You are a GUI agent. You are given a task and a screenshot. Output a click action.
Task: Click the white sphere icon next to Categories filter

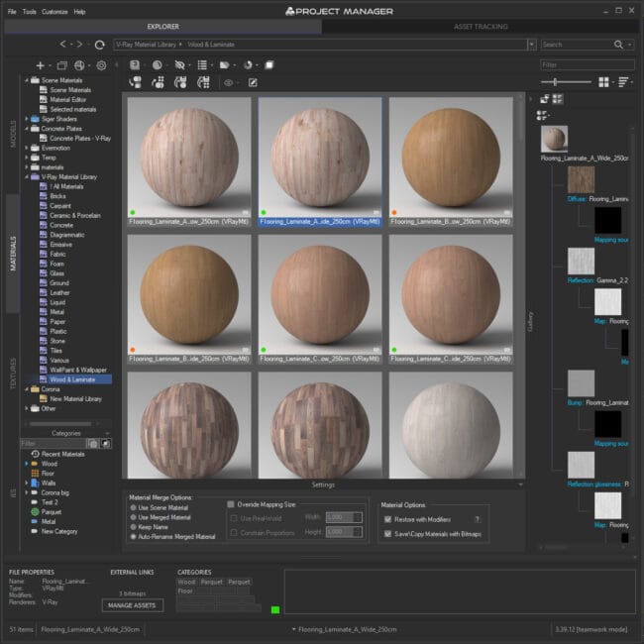(106, 444)
